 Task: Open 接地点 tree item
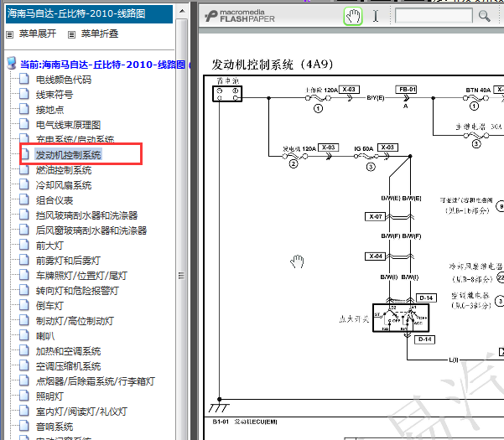click(49, 110)
